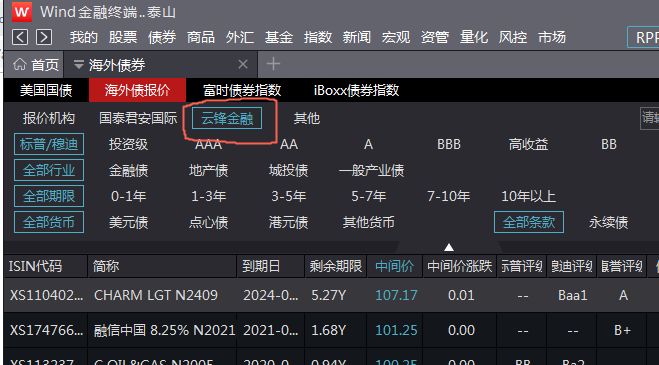Filter maturity 5-7年
Viewport: 659px width, 365px height.
(369, 196)
